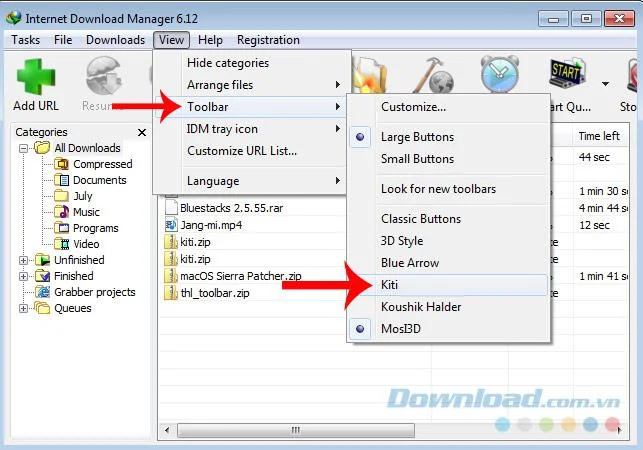Click the Bluestacks 2.5.55.rar file icon
This screenshot has height=450, width=643.
point(171,208)
